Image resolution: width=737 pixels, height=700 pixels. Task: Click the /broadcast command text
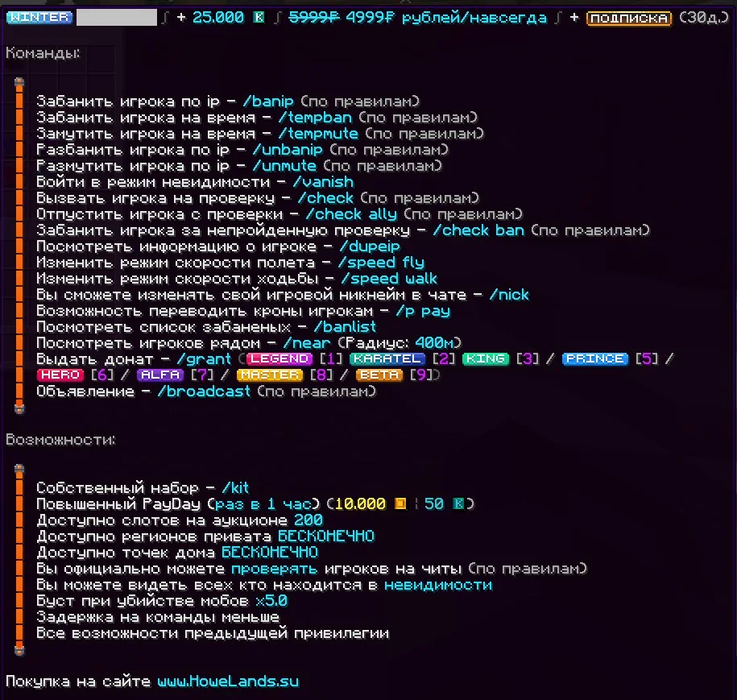coord(205,391)
